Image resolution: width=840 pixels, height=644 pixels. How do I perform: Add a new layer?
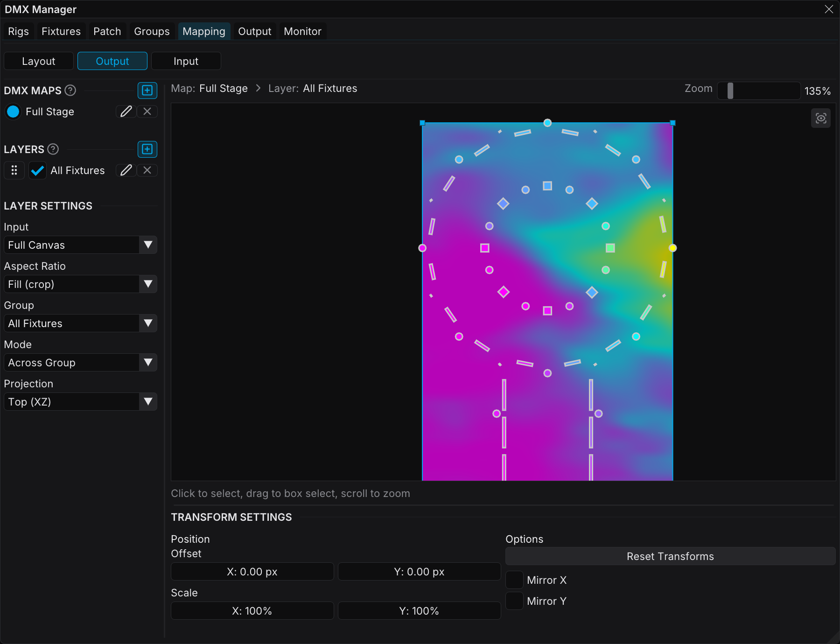click(147, 149)
